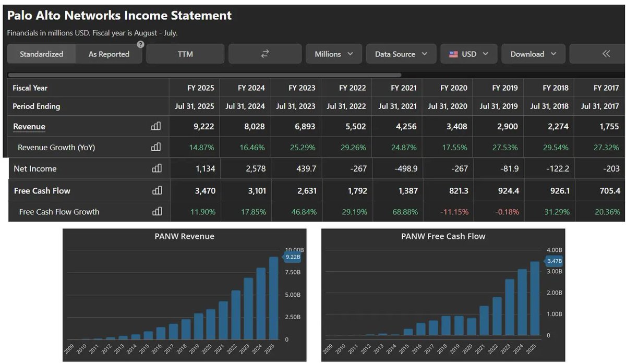Viewport: 626px width, 364px height.
Task: Click the -11.15% FCF growth cell
Action: [454, 212]
